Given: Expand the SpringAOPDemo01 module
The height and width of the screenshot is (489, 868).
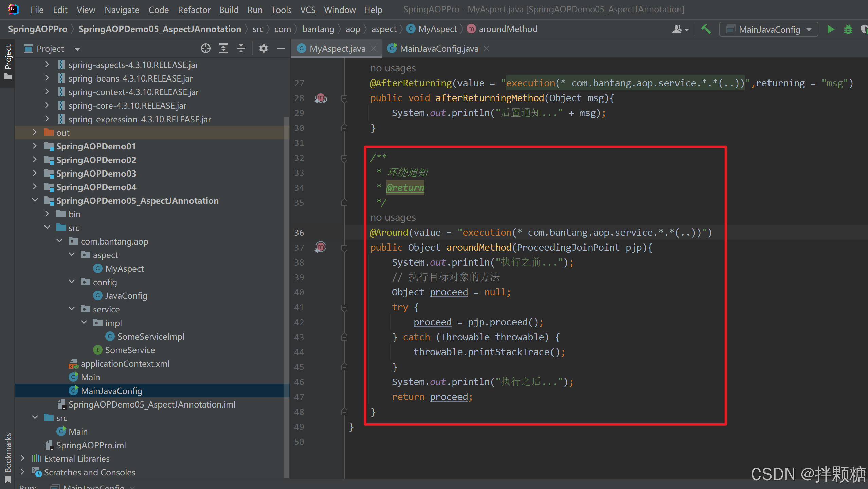Looking at the screenshot, I should (x=35, y=146).
